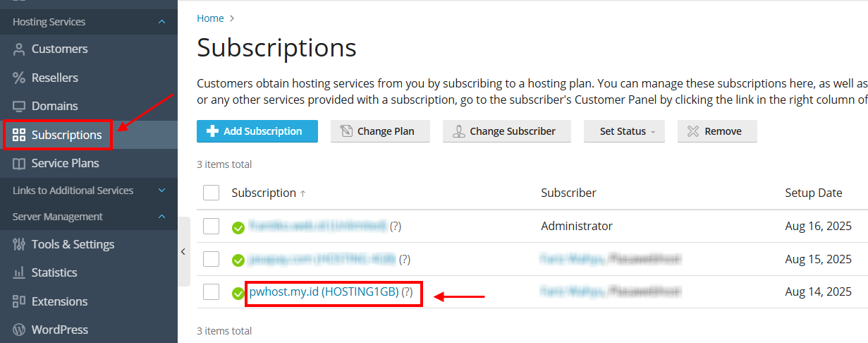The width and height of the screenshot is (868, 343).
Task: Open Customers from the person icon
Action: coord(19,49)
